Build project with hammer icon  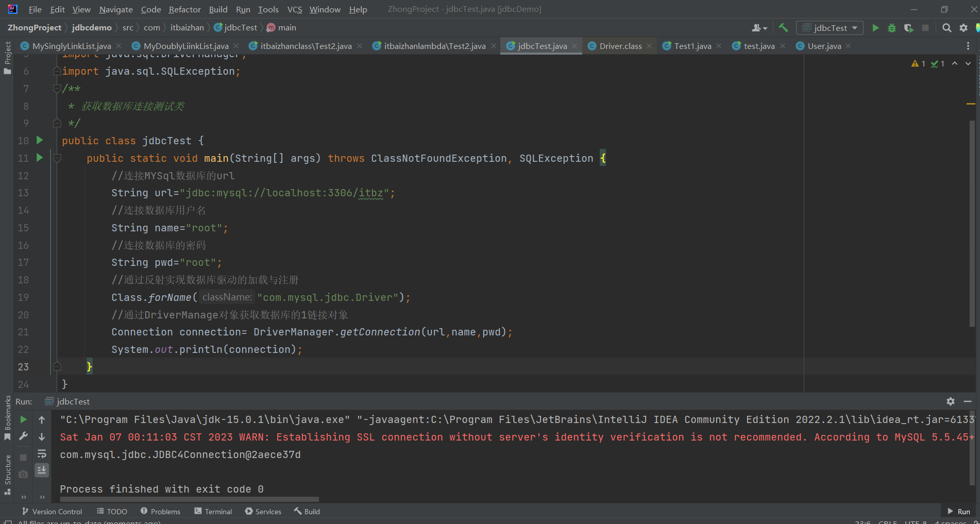(x=783, y=28)
